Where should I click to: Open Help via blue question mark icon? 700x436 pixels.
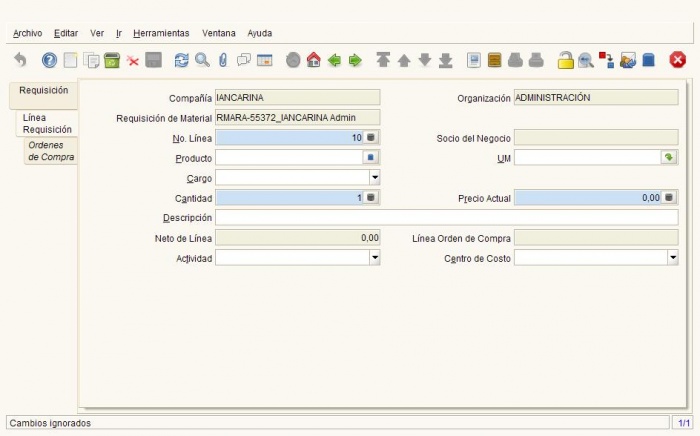[x=49, y=60]
